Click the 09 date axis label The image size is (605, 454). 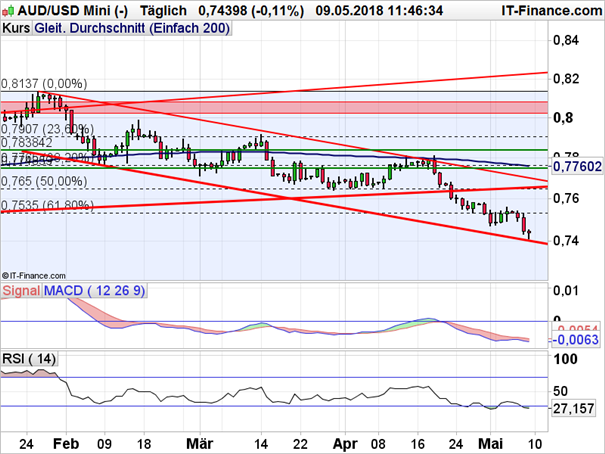104,444
